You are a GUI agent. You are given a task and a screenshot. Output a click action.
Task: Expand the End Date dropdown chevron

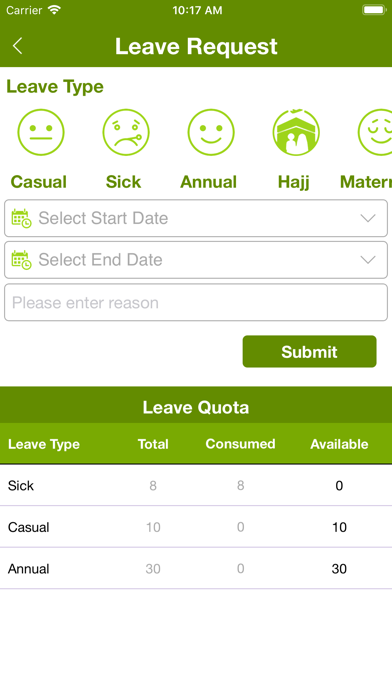click(368, 260)
